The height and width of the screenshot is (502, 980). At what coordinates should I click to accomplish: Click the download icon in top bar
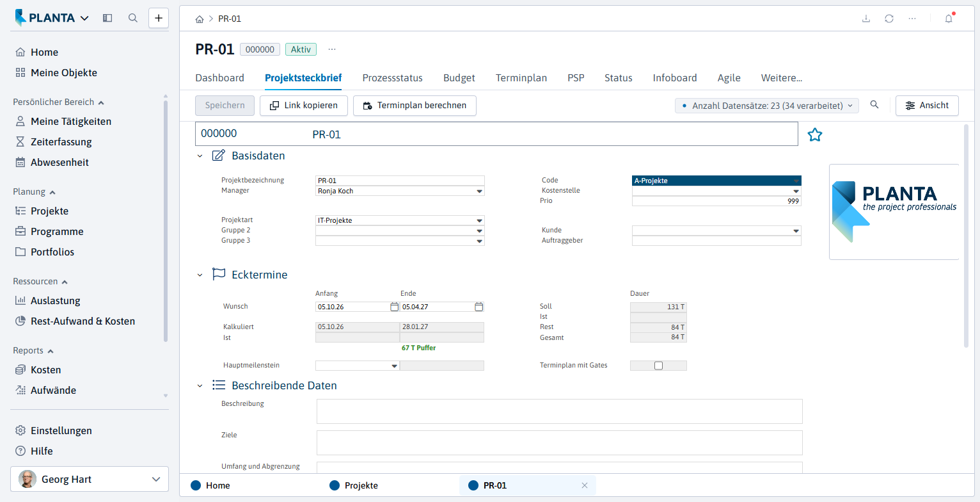click(866, 19)
